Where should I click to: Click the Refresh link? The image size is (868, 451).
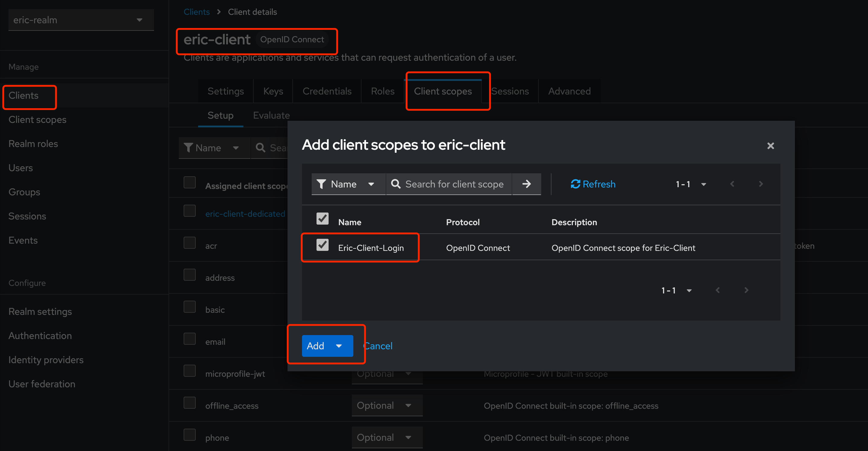(593, 184)
